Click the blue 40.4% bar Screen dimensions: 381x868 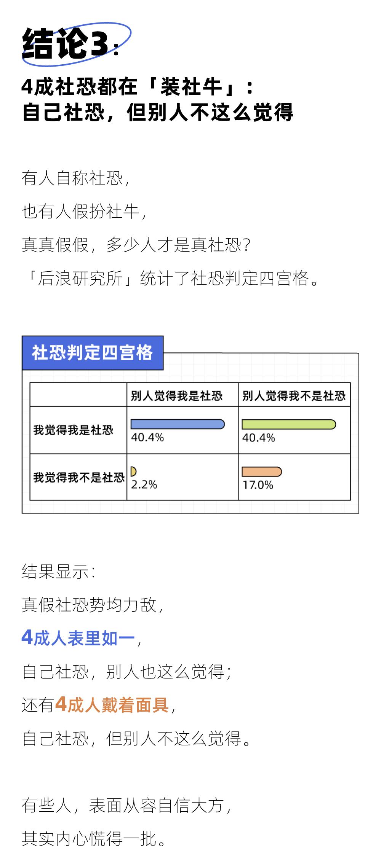(178, 424)
